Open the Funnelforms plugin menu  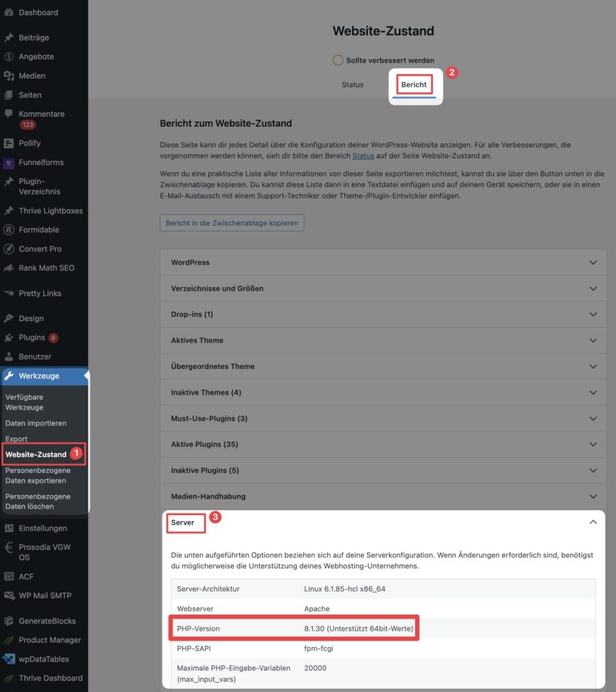(x=42, y=162)
